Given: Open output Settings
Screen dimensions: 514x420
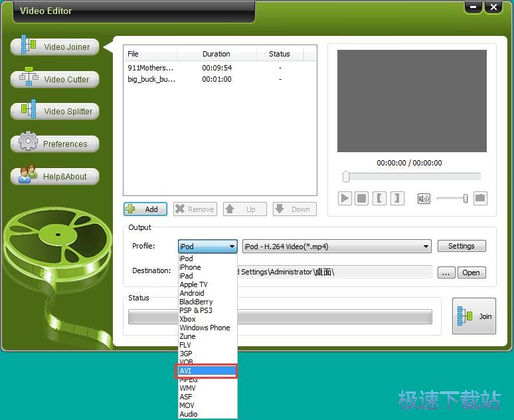Looking at the screenshot, I should (x=461, y=246).
